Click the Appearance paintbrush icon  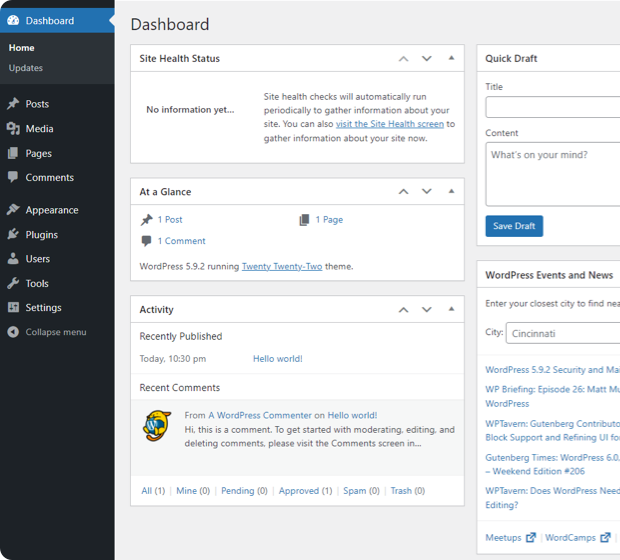tap(13, 210)
